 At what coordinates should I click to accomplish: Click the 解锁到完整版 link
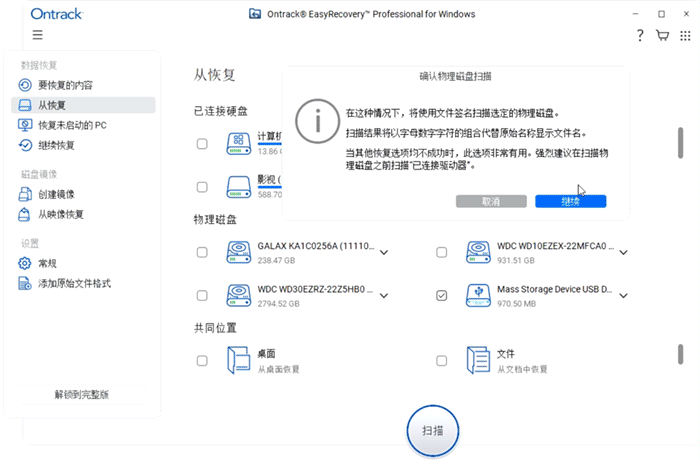[x=82, y=395]
